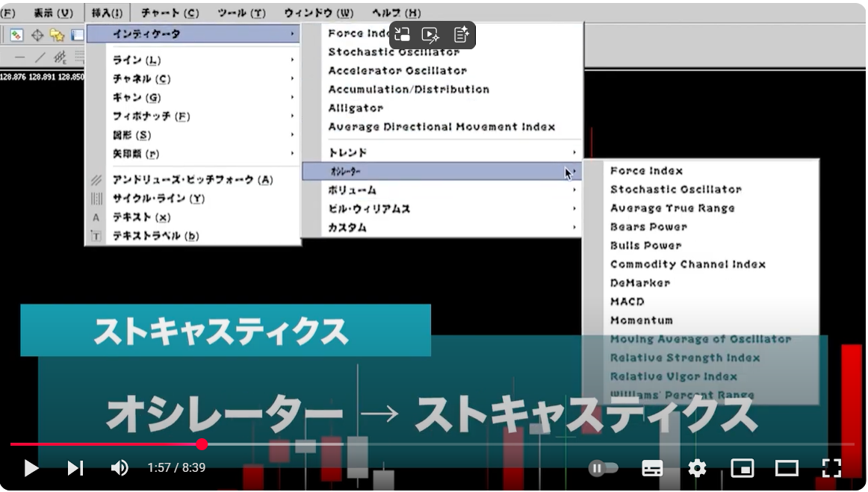Select Bulls Power
Image resolution: width=868 pixels, height=492 pixels.
645,246
